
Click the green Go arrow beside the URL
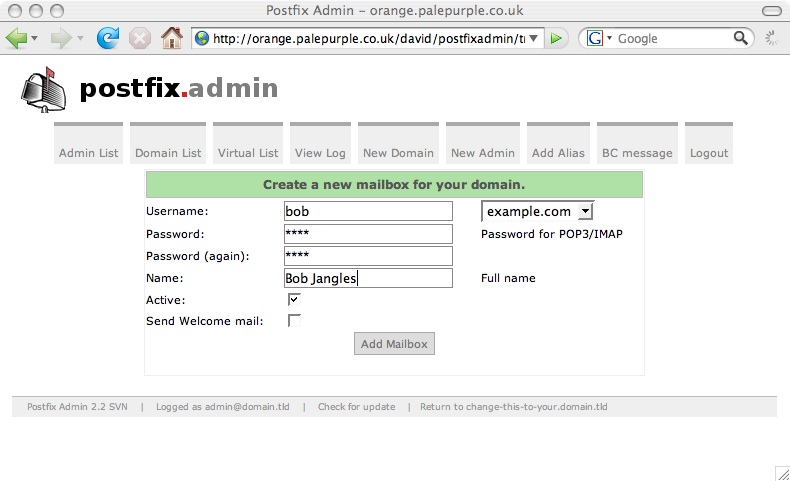pos(557,38)
